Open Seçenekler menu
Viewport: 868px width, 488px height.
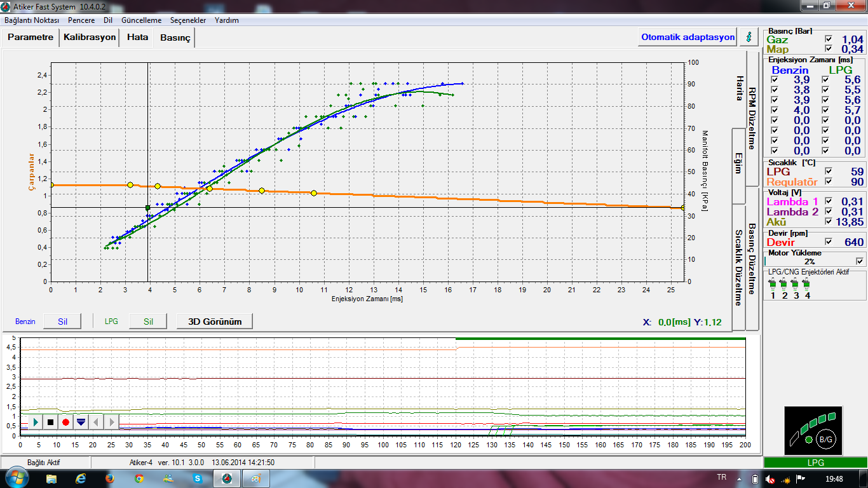pos(188,20)
